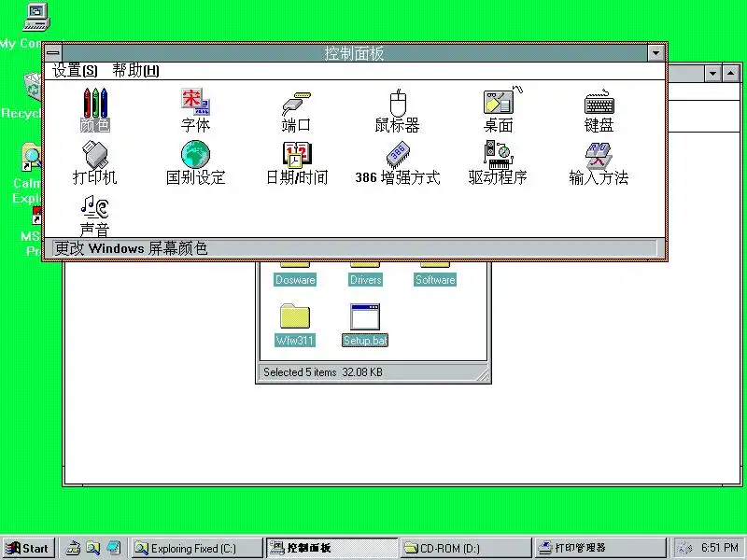The height and width of the screenshot is (560, 747).
Task: Select the Setup.bat file
Action: pyautogui.click(x=365, y=324)
